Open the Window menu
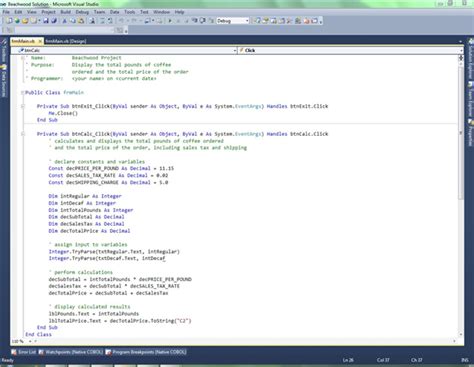Screen dimensions: 474x367 click(162, 12)
